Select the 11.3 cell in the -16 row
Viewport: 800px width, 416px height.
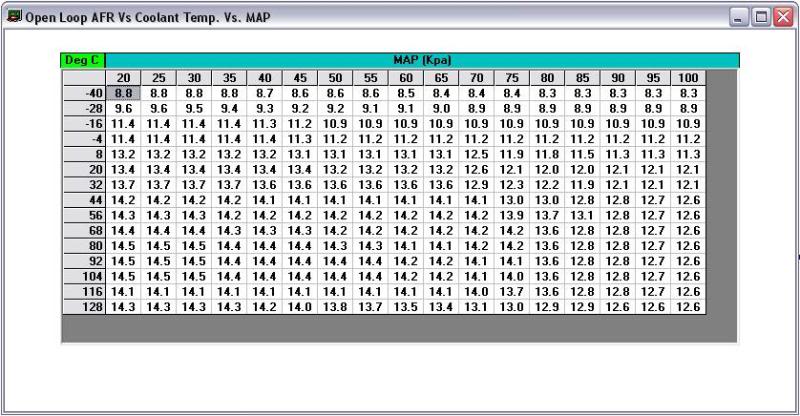pos(265,124)
